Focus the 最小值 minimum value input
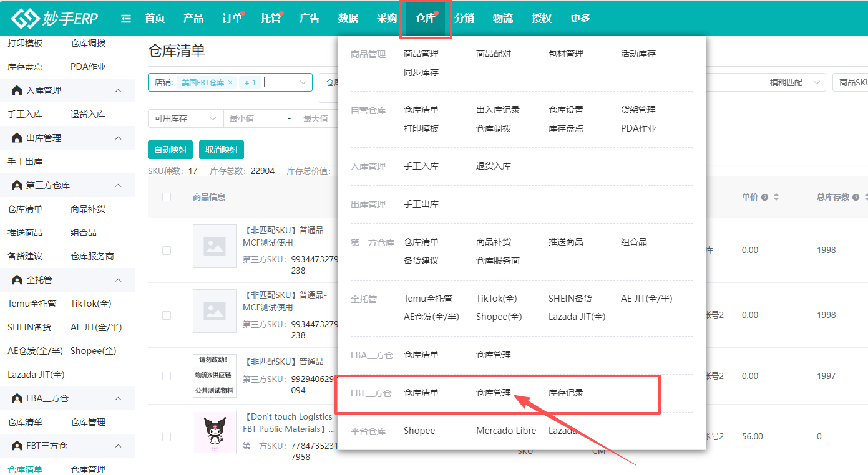The height and width of the screenshot is (475, 868). coord(254,118)
